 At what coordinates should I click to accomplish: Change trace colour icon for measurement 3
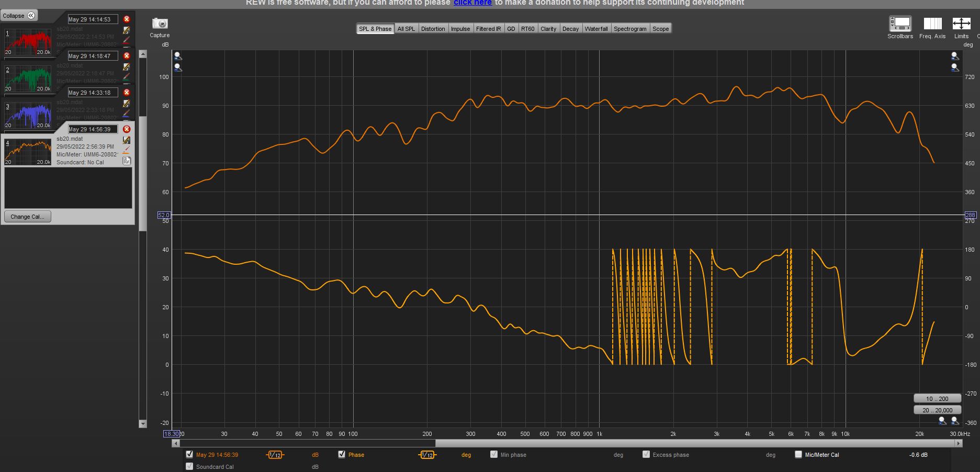coord(126,114)
